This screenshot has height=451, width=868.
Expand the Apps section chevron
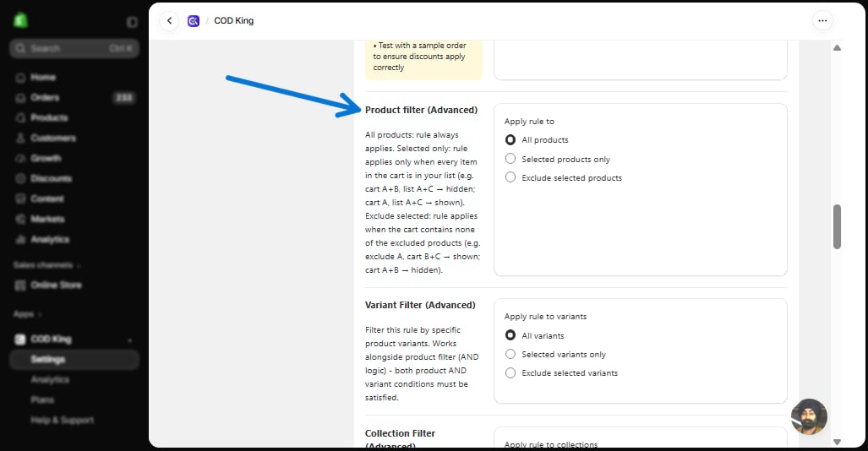(x=40, y=314)
